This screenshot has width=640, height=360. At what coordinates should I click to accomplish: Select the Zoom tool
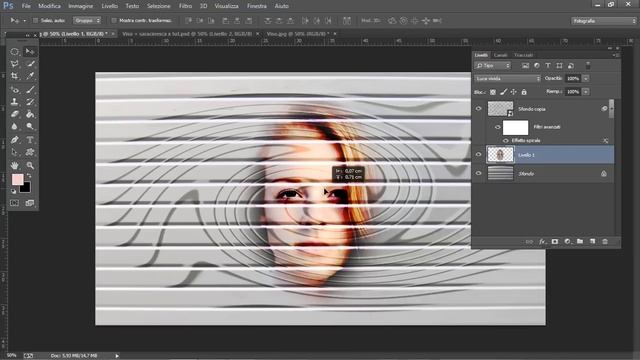point(30,165)
